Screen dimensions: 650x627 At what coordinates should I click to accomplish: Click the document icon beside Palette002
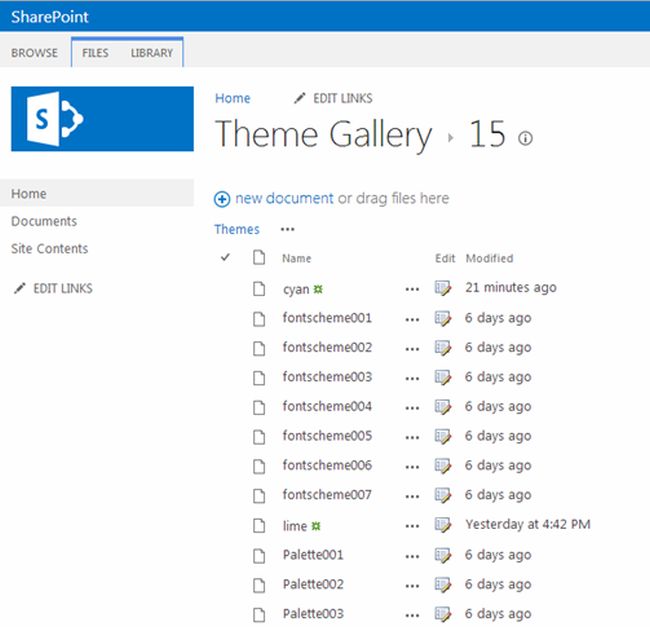259,585
